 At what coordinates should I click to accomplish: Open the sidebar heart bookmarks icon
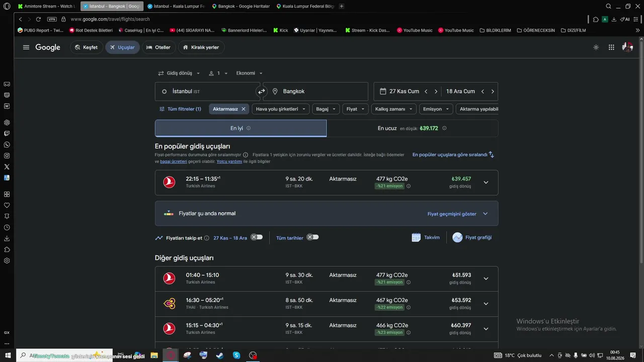(x=7, y=205)
